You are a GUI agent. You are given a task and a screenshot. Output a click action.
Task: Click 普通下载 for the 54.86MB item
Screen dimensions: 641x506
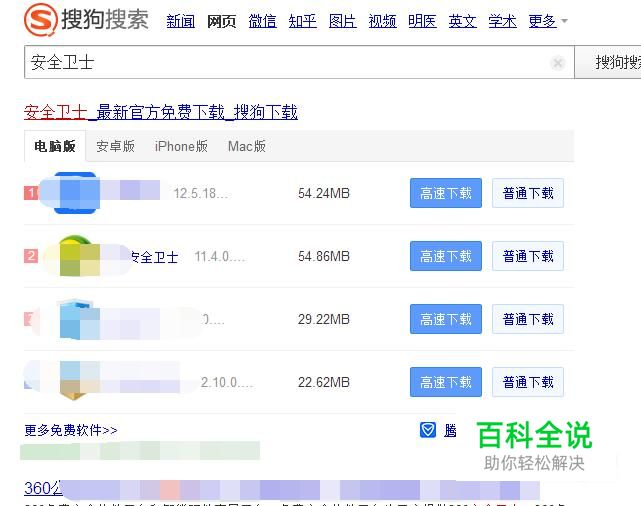coord(528,256)
